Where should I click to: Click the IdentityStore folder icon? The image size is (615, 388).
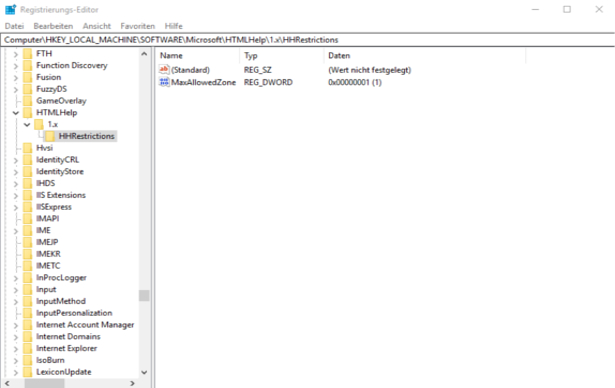27,171
